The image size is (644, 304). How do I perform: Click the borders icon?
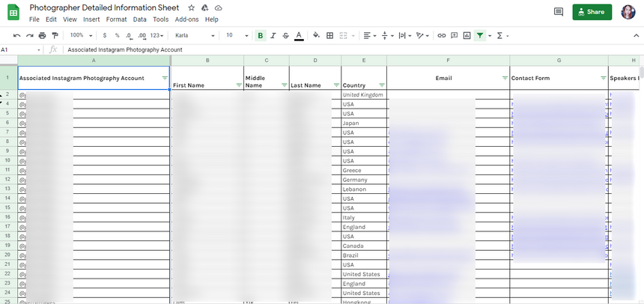click(x=331, y=35)
